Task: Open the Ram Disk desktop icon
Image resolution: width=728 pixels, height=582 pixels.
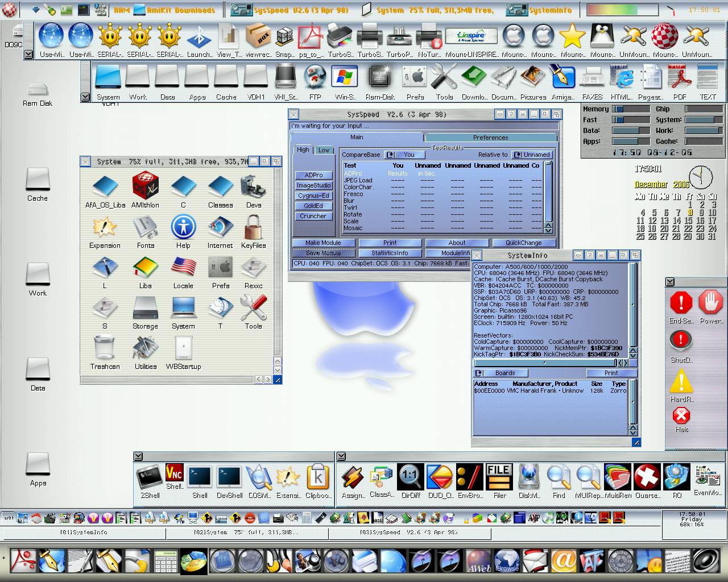Action: pyautogui.click(x=38, y=90)
